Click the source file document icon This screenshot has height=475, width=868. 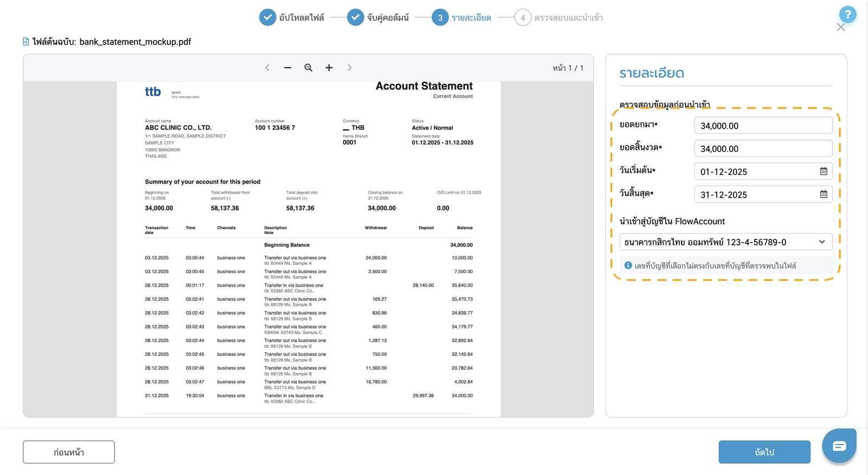pos(26,42)
